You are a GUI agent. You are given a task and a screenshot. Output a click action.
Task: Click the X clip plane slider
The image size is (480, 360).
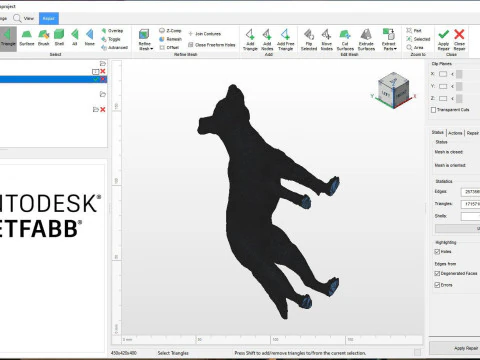[459, 74]
